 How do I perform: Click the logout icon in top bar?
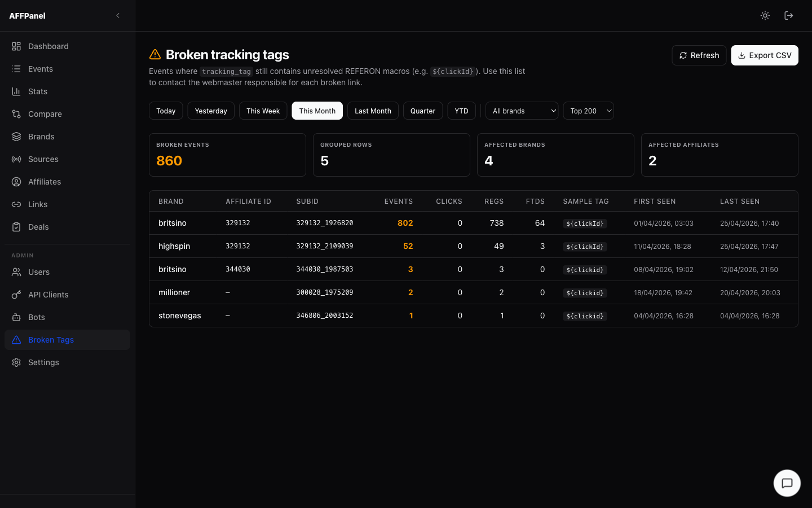click(788, 16)
